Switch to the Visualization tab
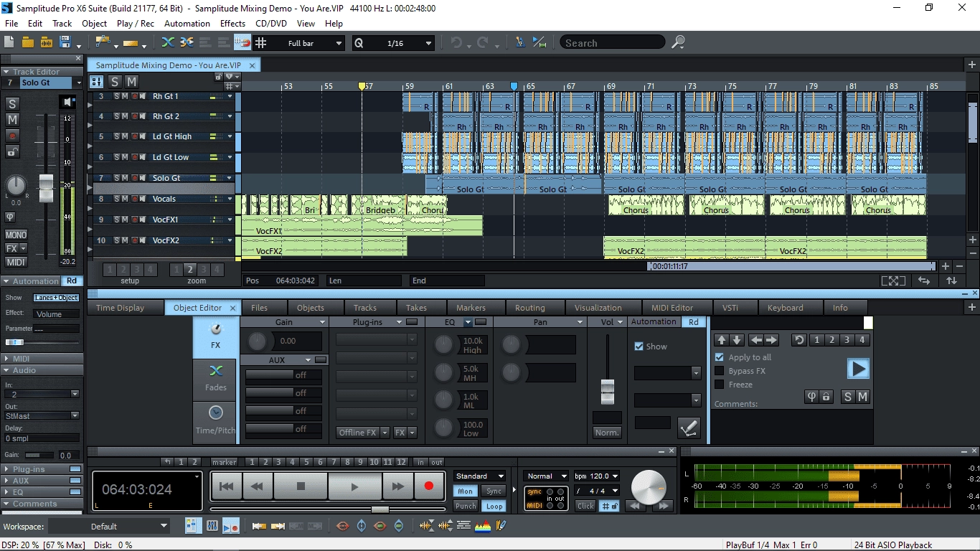 point(598,308)
